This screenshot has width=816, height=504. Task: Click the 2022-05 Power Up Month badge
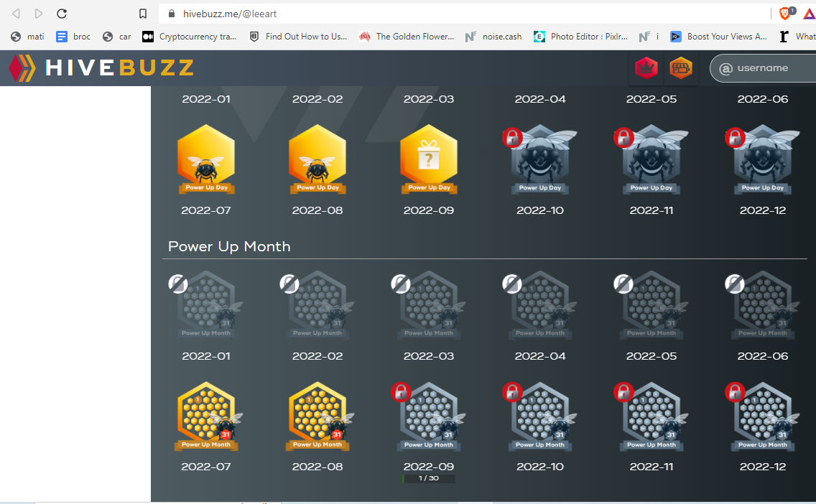coord(652,305)
